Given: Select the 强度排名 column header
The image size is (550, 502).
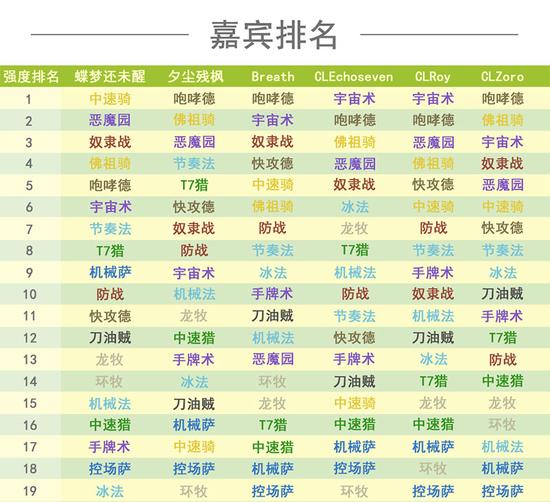Looking at the screenshot, I should [x=31, y=76].
